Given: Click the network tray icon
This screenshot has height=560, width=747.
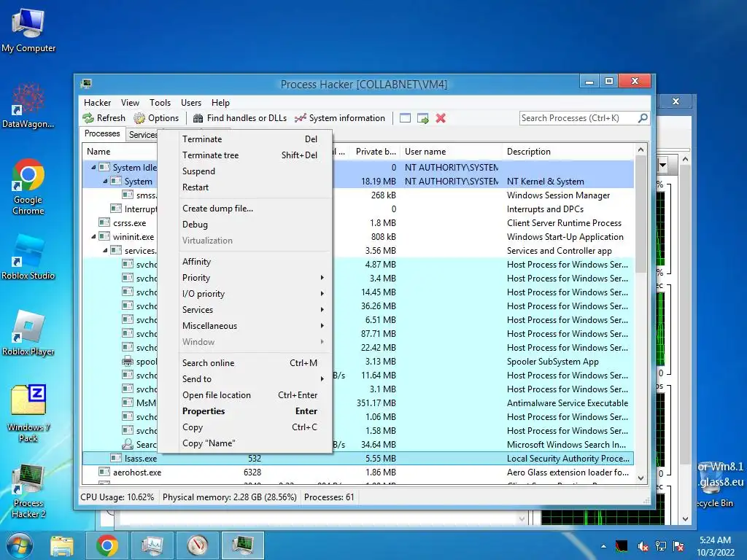Looking at the screenshot, I should coord(661,546).
